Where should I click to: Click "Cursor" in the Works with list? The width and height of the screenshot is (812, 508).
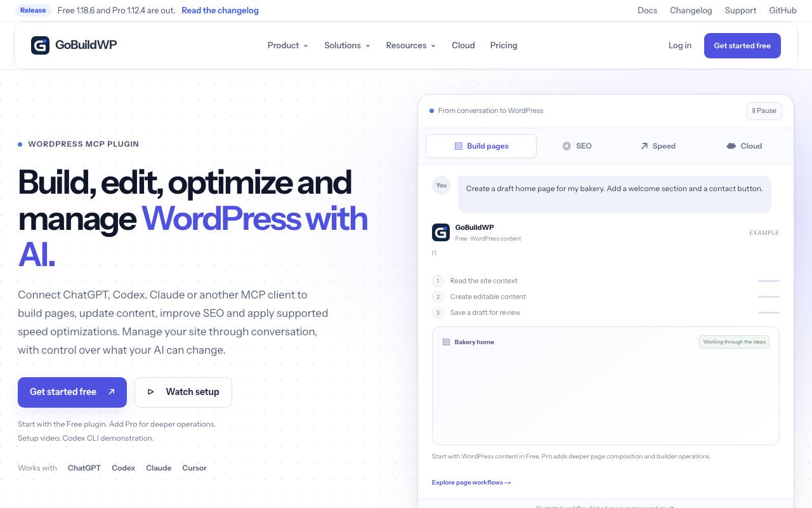(194, 468)
